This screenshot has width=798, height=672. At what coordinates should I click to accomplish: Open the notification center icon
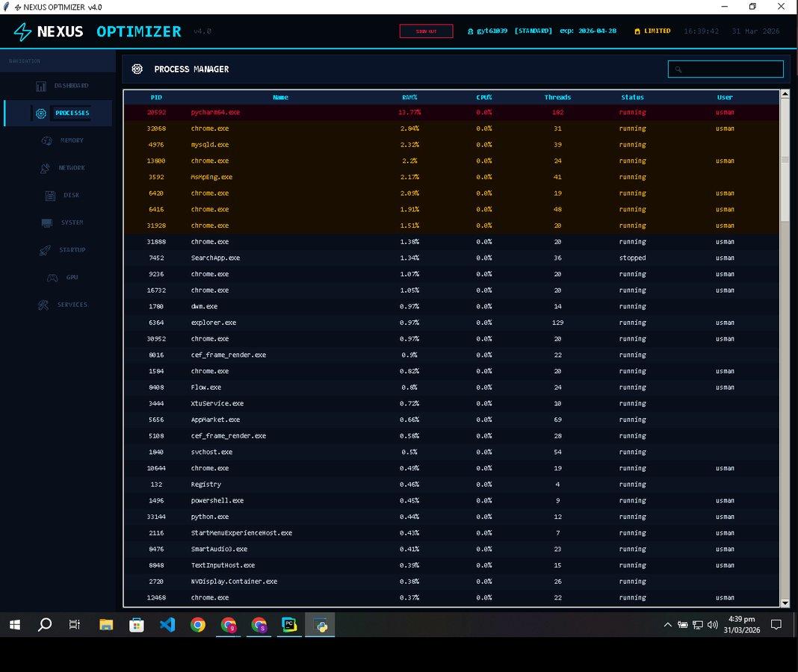776,625
